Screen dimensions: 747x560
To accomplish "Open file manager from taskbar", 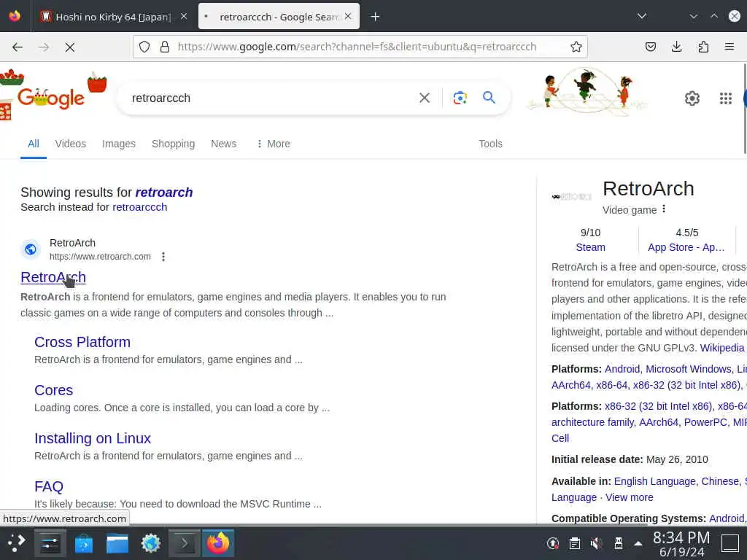I will coord(117,542).
